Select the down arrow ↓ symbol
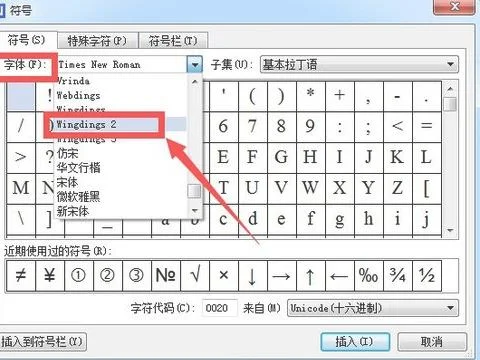The image size is (480, 360). [253, 276]
